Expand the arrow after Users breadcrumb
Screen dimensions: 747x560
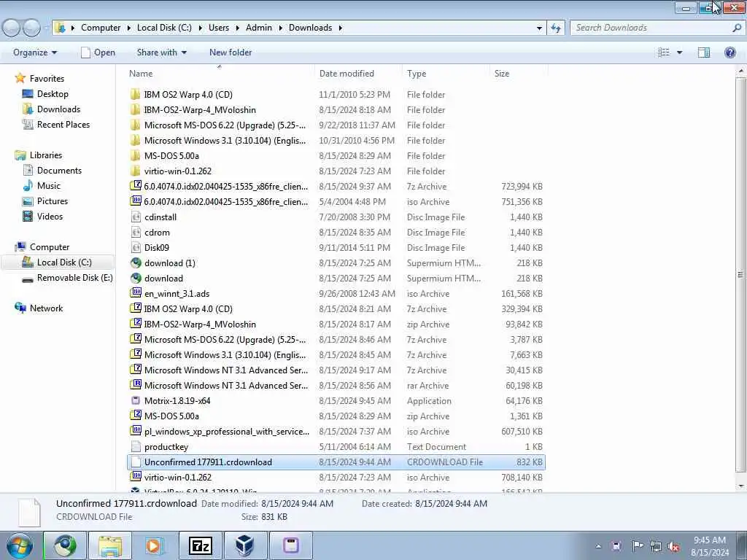click(237, 28)
